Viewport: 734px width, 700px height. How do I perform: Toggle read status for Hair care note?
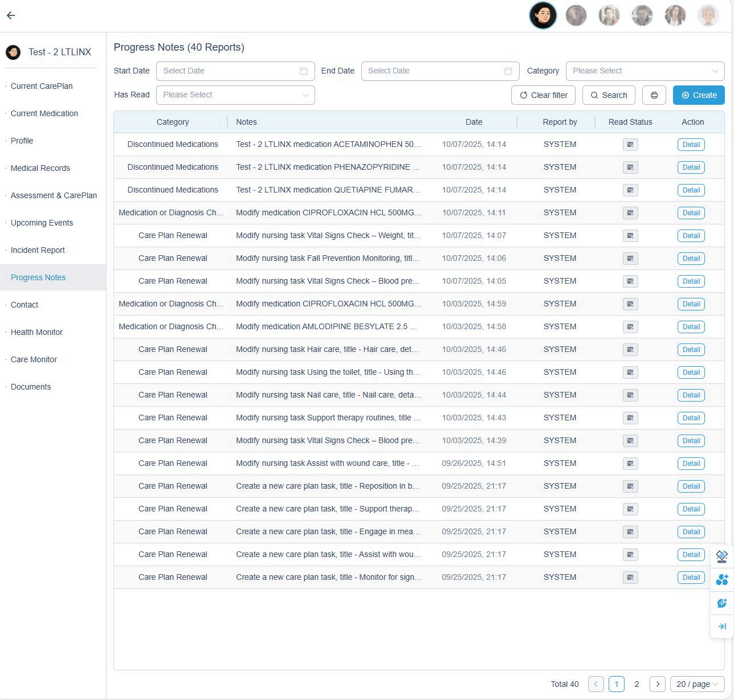630,350
